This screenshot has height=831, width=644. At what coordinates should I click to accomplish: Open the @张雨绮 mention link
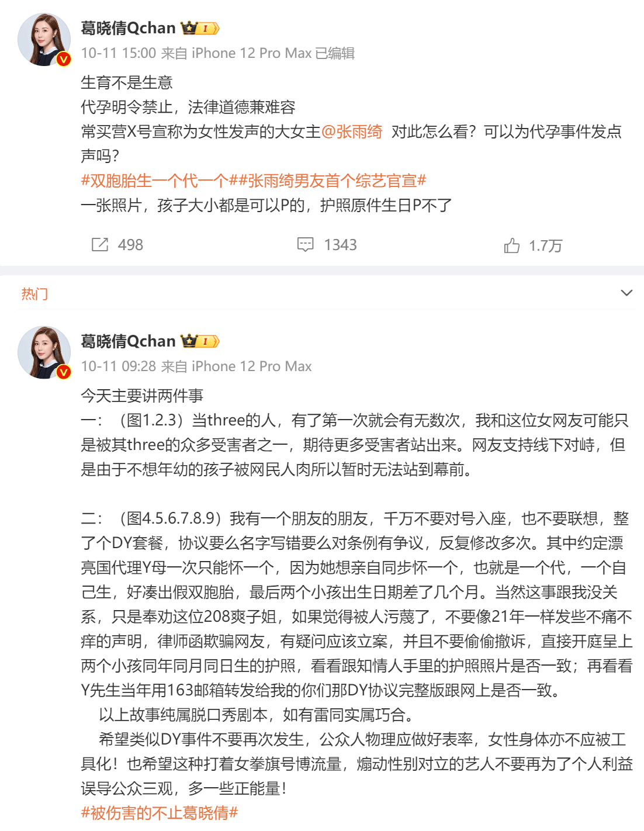[x=352, y=131]
